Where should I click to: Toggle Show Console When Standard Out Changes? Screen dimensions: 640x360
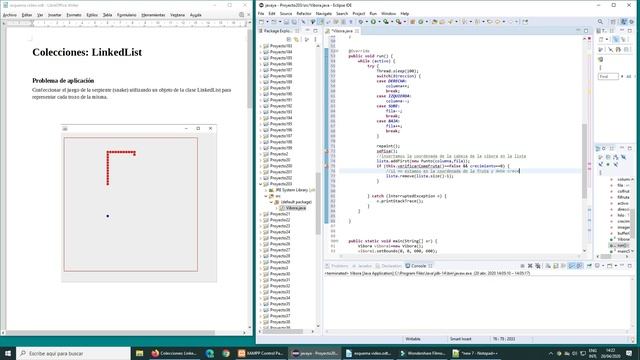coord(571,266)
